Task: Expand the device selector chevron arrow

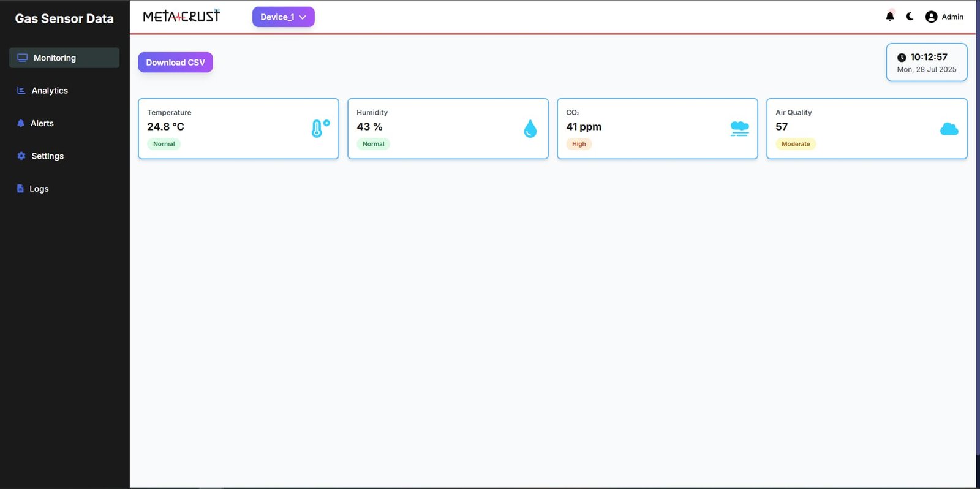Action: (x=303, y=17)
